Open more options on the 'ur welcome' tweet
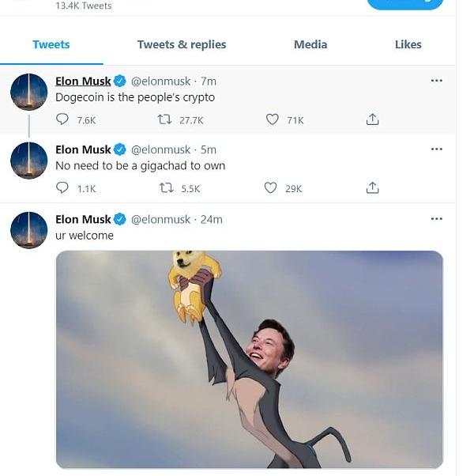 437,218
